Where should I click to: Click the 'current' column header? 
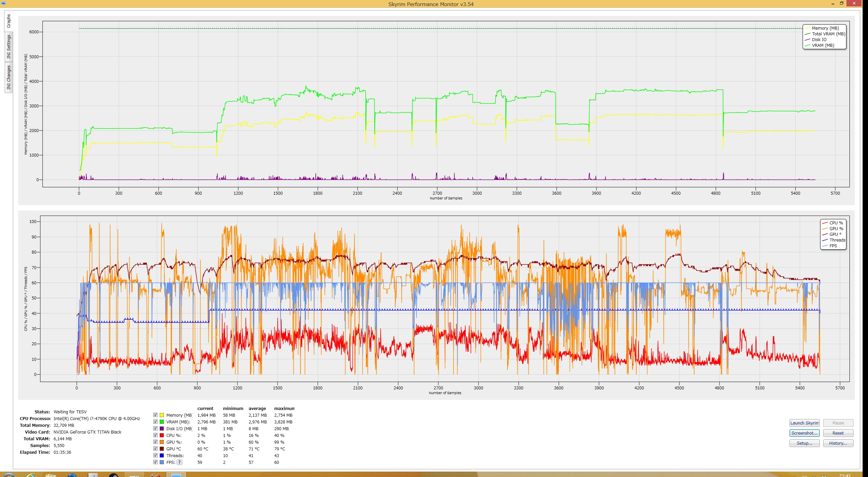click(205, 409)
